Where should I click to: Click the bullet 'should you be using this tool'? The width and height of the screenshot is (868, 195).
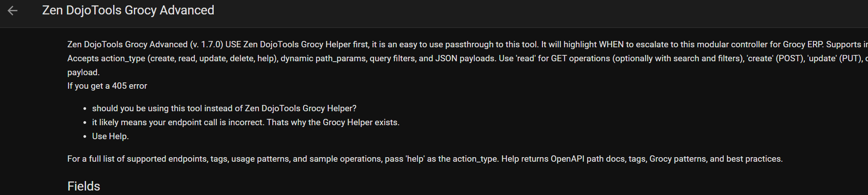click(x=224, y=109)
